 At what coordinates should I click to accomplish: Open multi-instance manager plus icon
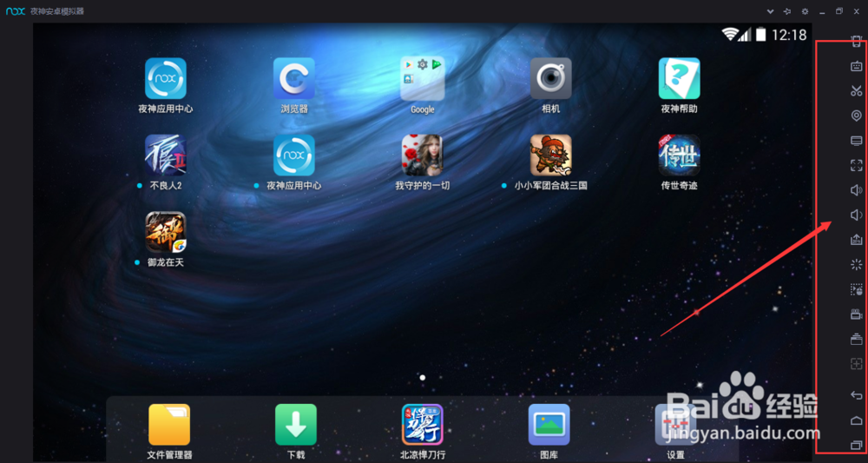click(857, 364)
